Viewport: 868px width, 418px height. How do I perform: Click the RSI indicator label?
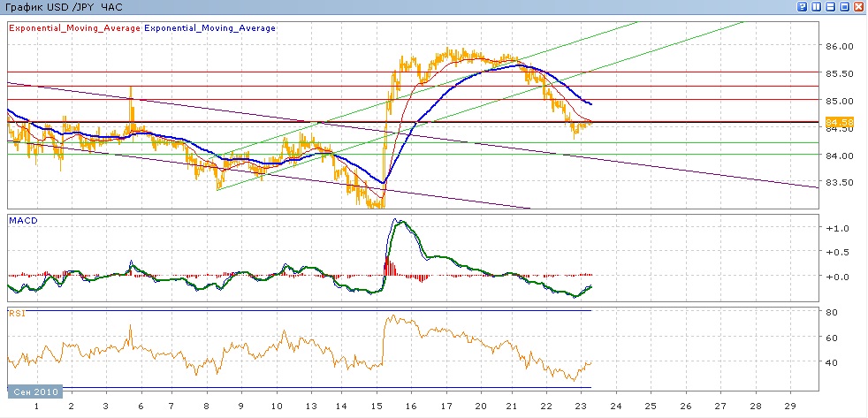[16, 313]
